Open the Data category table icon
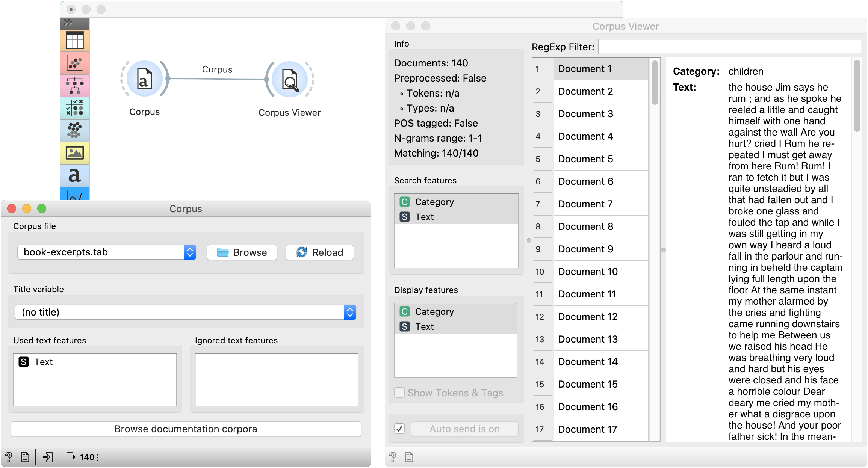This screenshot has width=868, height=468. pyautogui.click(x=74, y=40)
